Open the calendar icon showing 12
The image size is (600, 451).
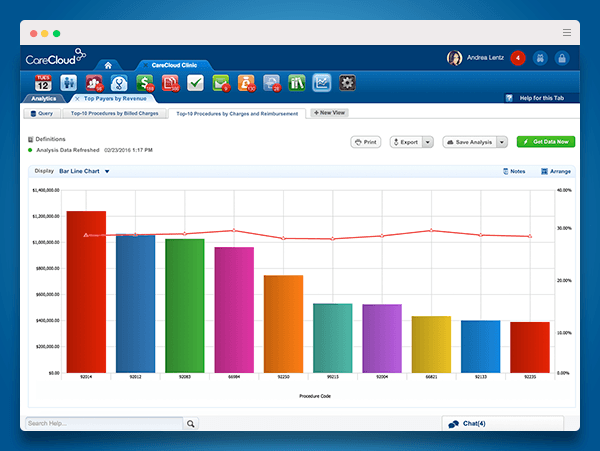(x=43, y=83)
